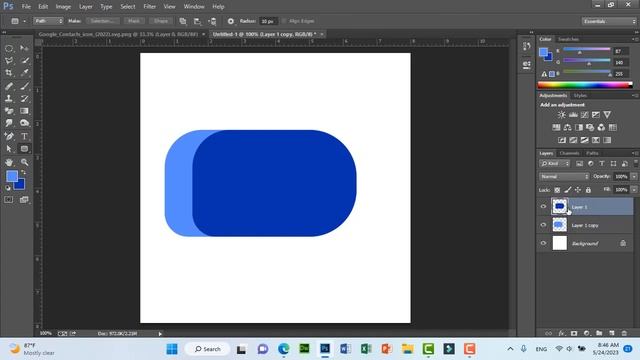Select the Horizontal Type tool
Screen dimensions: 640x360
(24, 136)
